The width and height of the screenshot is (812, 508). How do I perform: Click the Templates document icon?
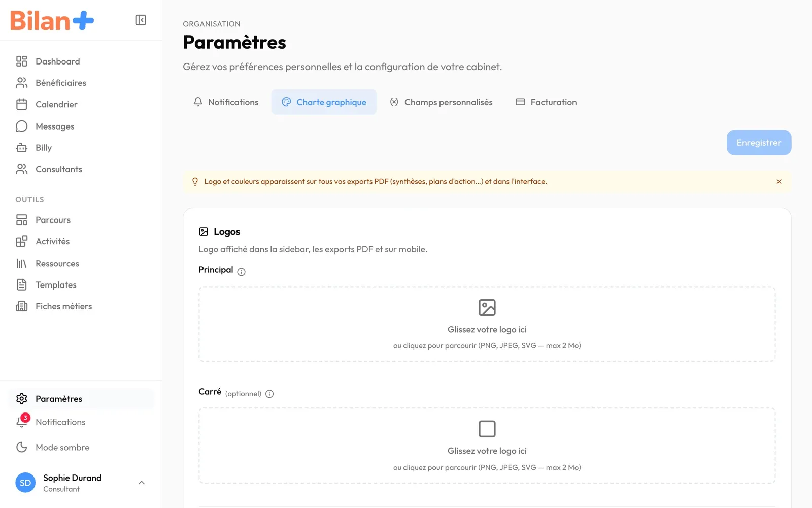point(21,284)
